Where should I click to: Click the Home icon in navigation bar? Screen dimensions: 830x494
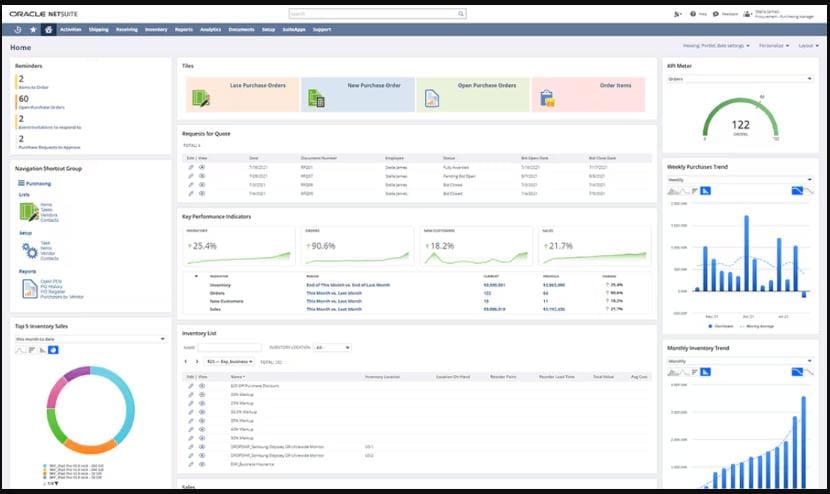[x=48, y=30]
